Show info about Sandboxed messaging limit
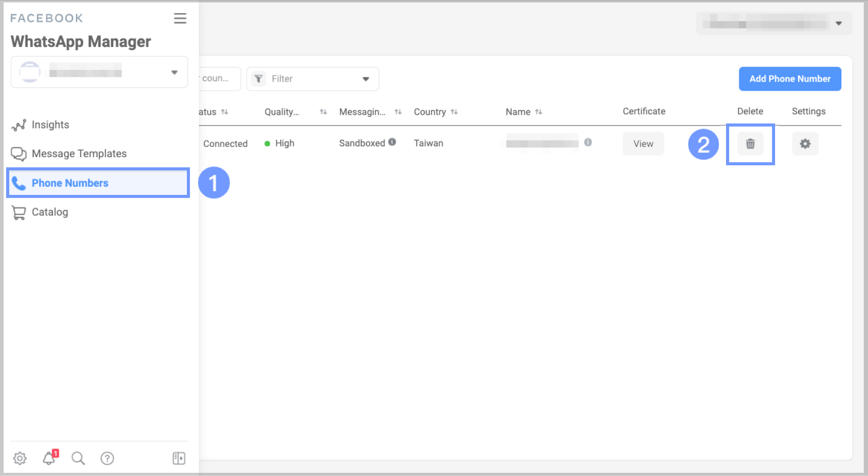Viewport: 868px width, 476px height. tap(392, 142)
